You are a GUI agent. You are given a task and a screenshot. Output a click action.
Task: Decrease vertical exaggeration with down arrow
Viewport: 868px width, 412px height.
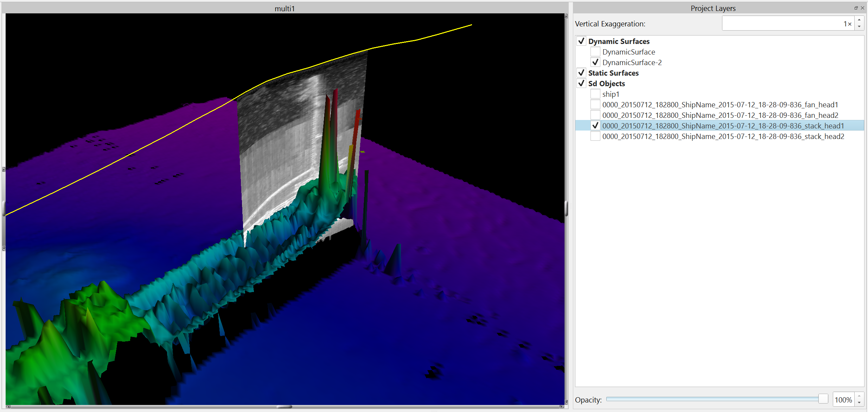point(859,27)
